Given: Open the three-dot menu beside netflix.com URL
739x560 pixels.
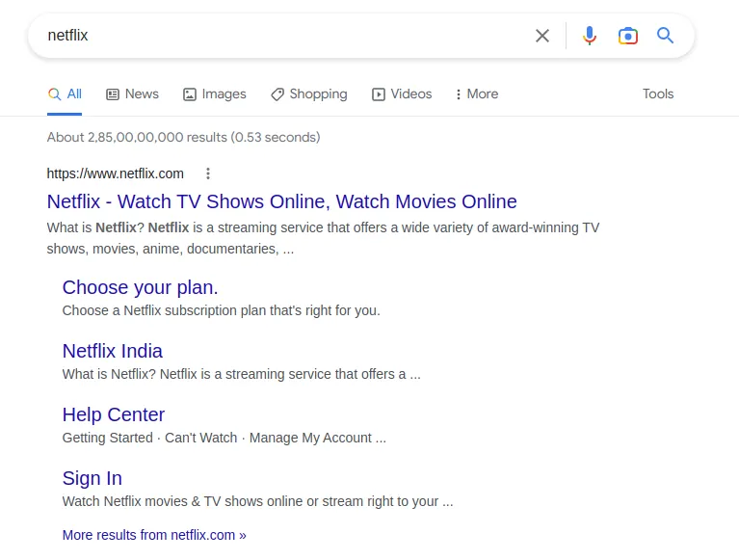Looking at the screenshot, I should point(208,173).
